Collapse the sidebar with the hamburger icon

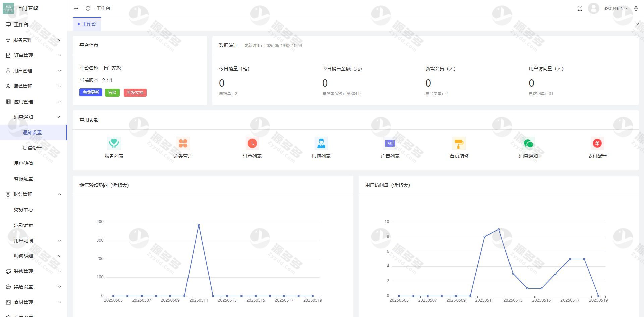tap(76, 8)
